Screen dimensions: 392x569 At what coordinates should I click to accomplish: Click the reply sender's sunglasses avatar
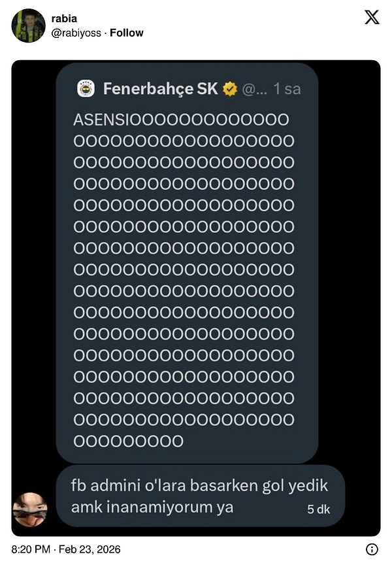coord(31,509)
